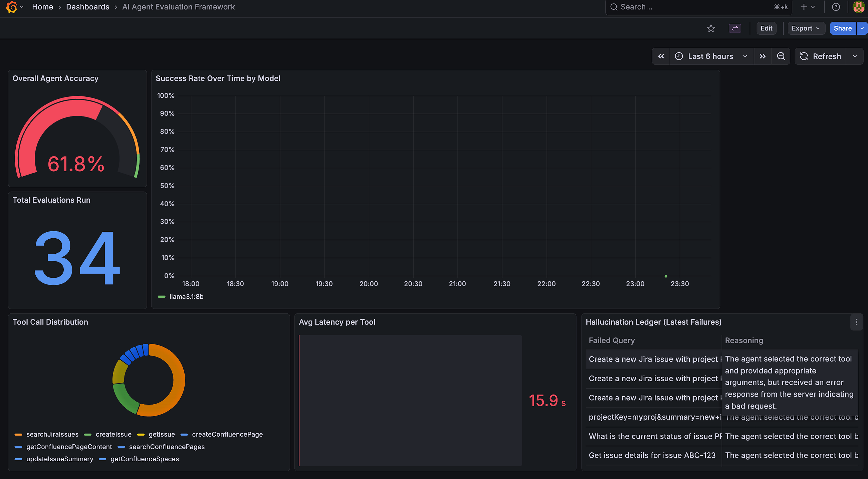Toggle createIssue legend entry
The width and height of the screenshot is (868, 479).
pos(113,434)
